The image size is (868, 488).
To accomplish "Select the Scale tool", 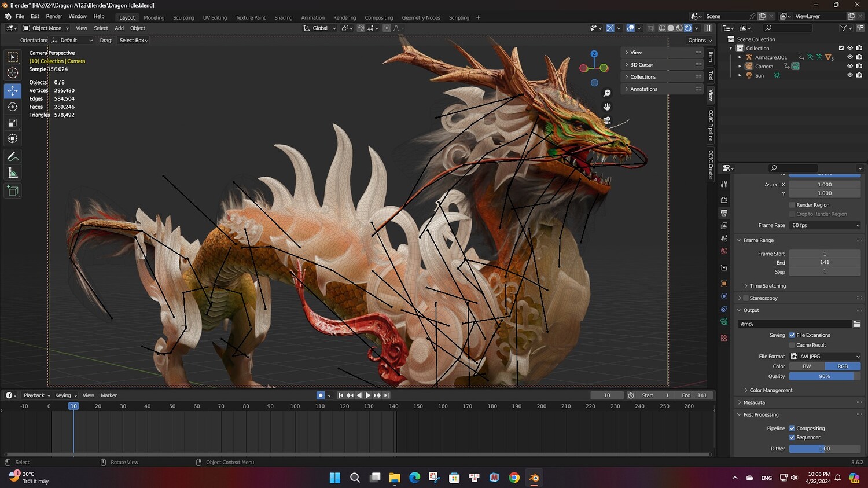I will (x=13, y=123).
